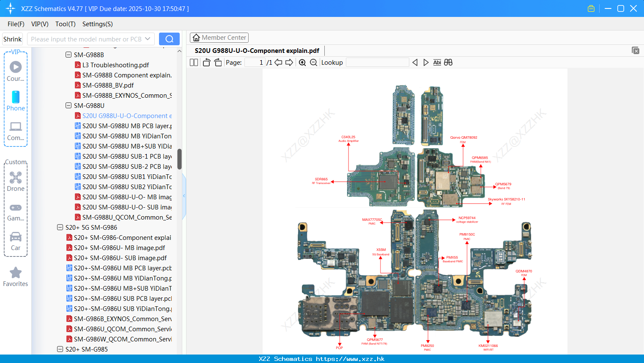Click the page number field

[x=255, y=63]
